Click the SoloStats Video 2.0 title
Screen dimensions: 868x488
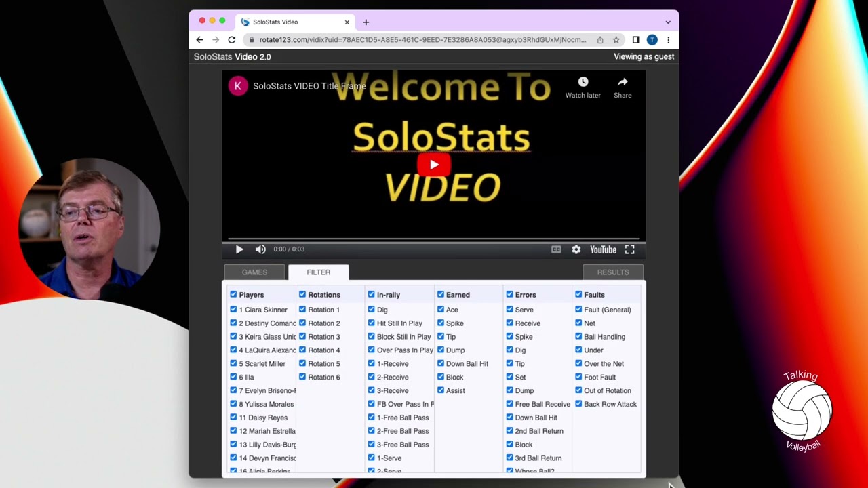(232, 57)
